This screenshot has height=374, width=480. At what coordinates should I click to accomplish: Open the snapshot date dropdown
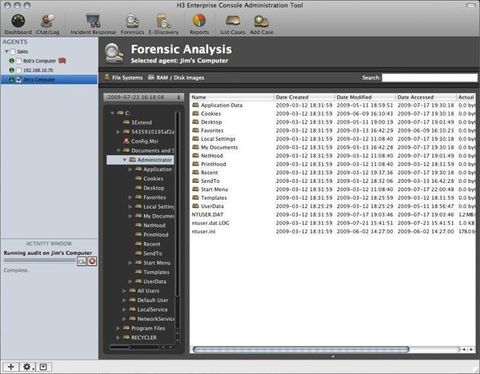[x=143, y=97]
